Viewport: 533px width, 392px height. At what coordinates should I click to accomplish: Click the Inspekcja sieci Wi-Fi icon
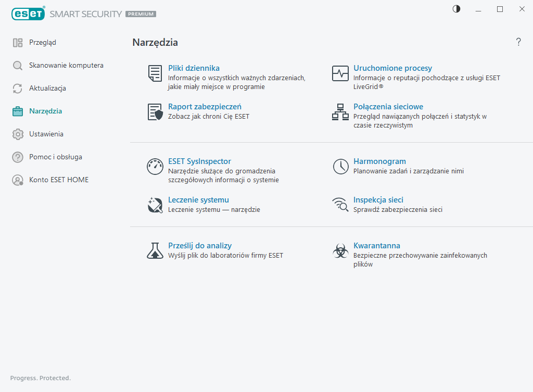pyautogui.click(x=340, y=205)
